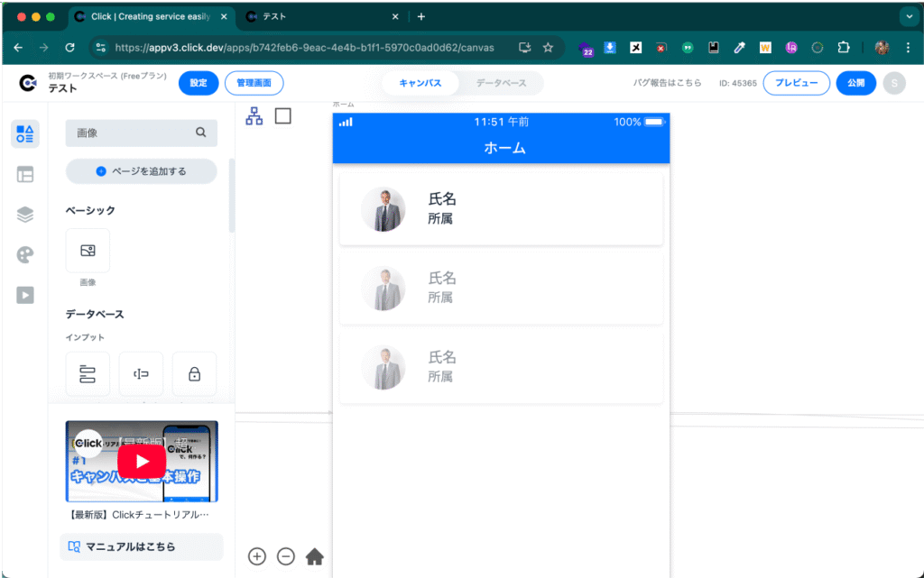Select the 所属 text in first card
The width and height of the screenshot is (924, 578).
point(440,218)
